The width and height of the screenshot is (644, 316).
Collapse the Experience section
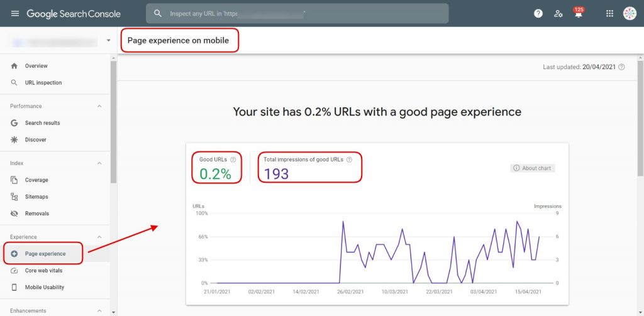tap(99, 237)
